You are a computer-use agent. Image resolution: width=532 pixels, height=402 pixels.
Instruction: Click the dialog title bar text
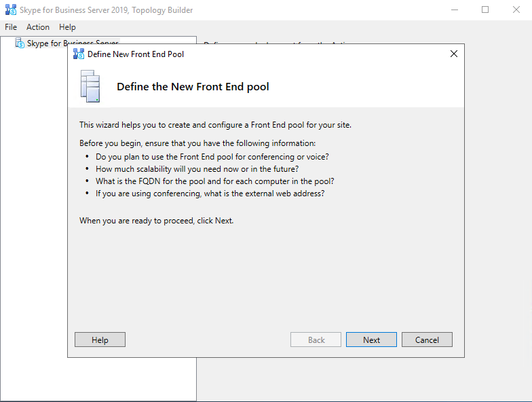136,54
